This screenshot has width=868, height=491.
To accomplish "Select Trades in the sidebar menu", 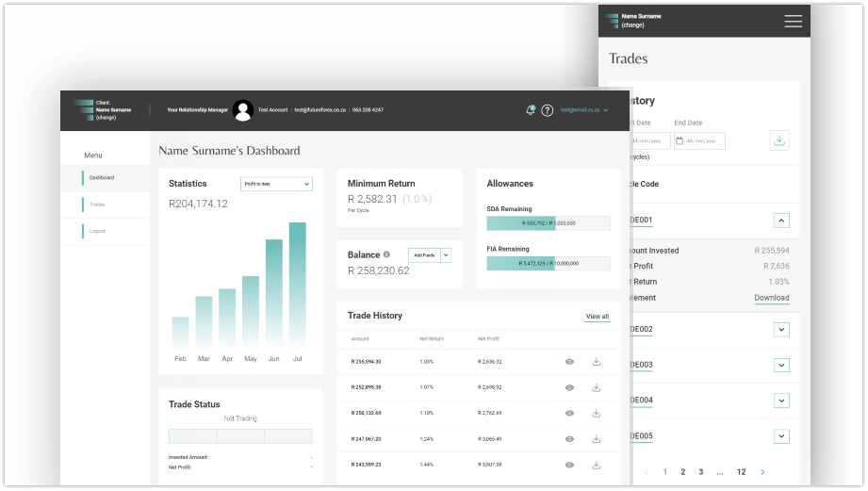I will [97, 205].
